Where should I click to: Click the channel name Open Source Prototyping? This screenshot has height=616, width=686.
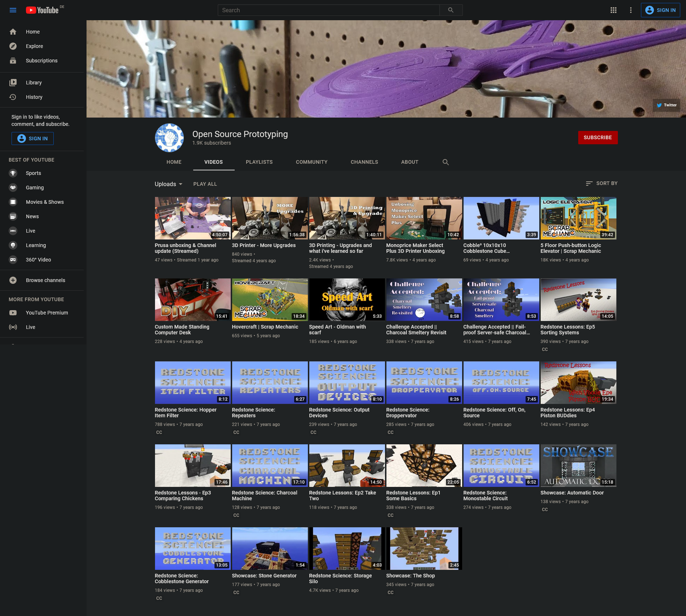tap(240, 134)
